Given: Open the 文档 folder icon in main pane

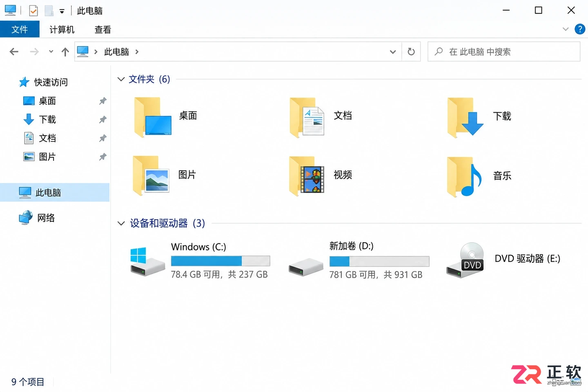Looking at the screenshot, I should (x=307, y=117).
